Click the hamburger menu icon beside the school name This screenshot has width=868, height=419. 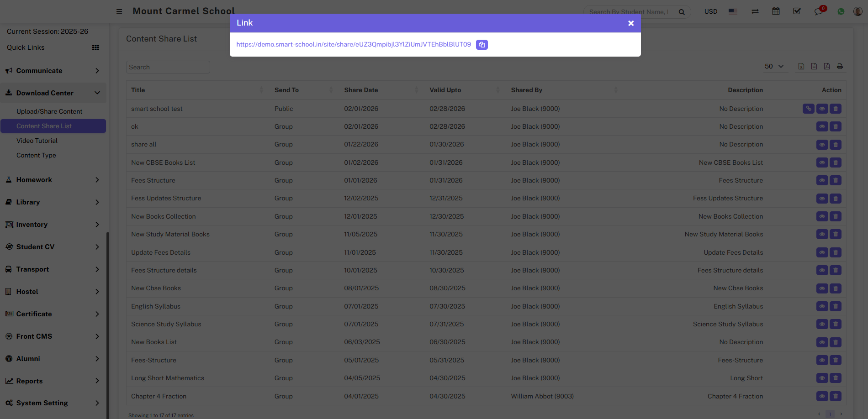coord(119,11)
